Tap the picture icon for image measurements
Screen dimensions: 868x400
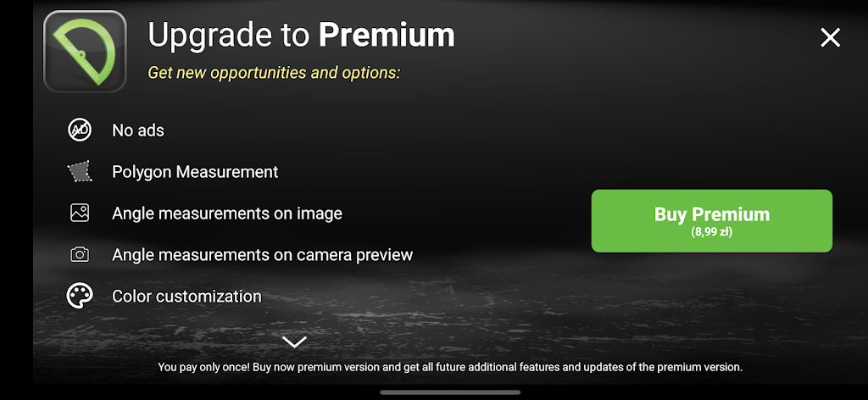click(x=80, y=213)
